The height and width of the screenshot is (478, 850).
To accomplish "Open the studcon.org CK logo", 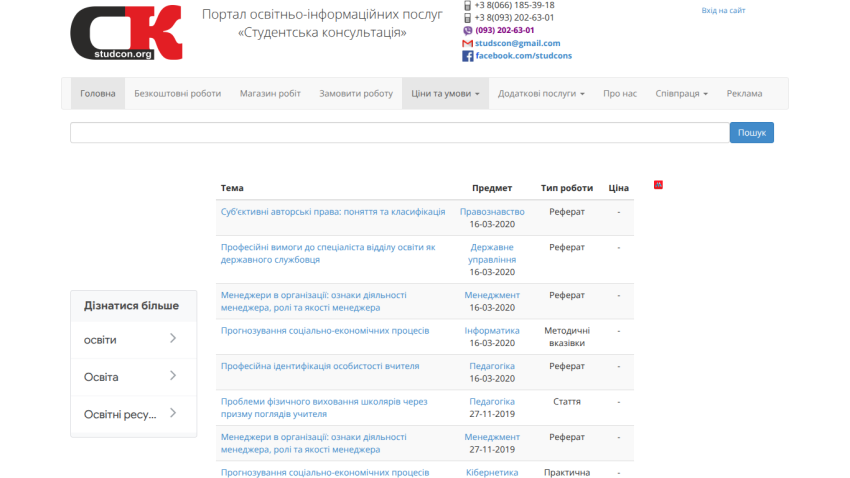I will [126, 33].
